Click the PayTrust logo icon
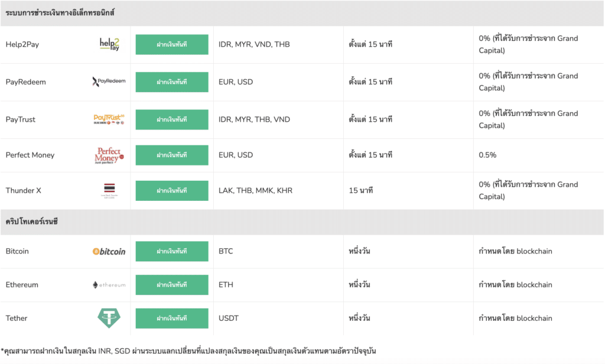The width and height of the screenshot is (605, 364). [x=109, y=119]
